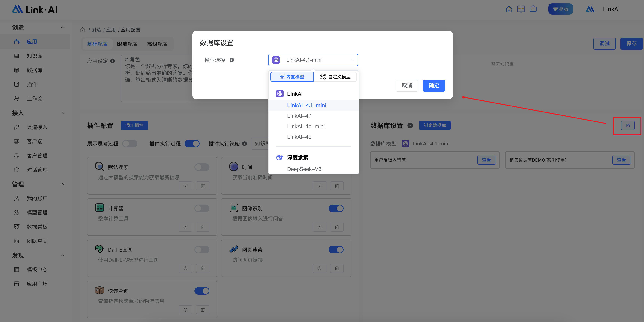This screenshot has height=322, width=644.
Task: Collapse the 管理 sidebar section
Action: (x=62, y=184)
